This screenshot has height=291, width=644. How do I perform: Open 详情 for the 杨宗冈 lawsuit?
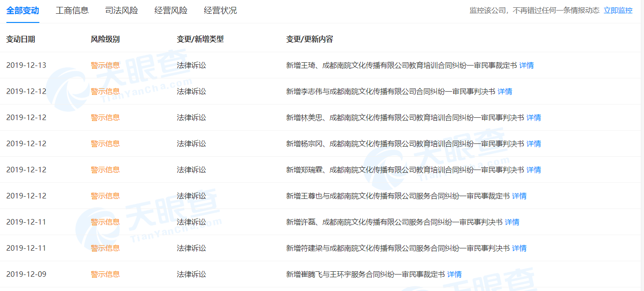[x=534, y=143]
